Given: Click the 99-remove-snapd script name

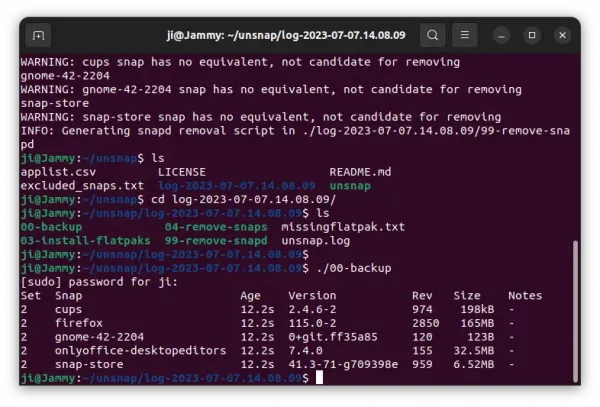Looking at the screenshot, I should tap(216, 241).
